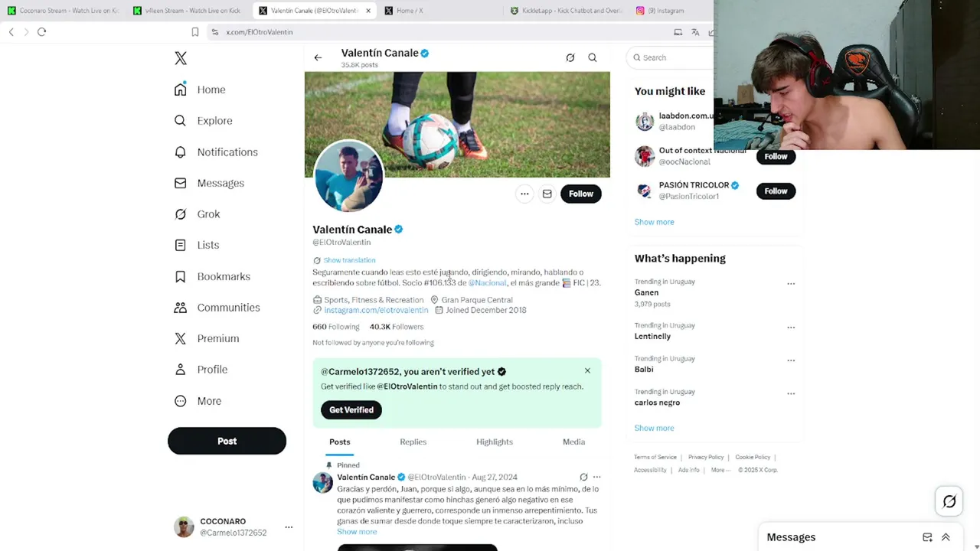Image resolution: width=980 pixels, height=551 pixels.
Task: Follow Valentín Canale with the Follow button
Action: [581, 194]
